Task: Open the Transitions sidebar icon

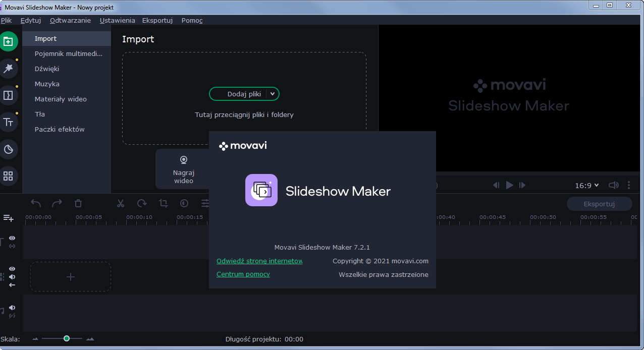Action: (8, 95)
